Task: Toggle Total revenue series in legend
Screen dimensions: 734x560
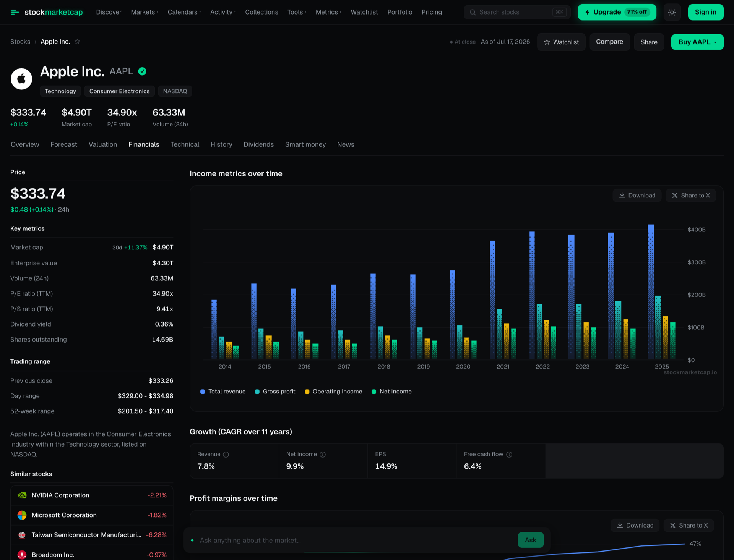Action: (223, 392)
